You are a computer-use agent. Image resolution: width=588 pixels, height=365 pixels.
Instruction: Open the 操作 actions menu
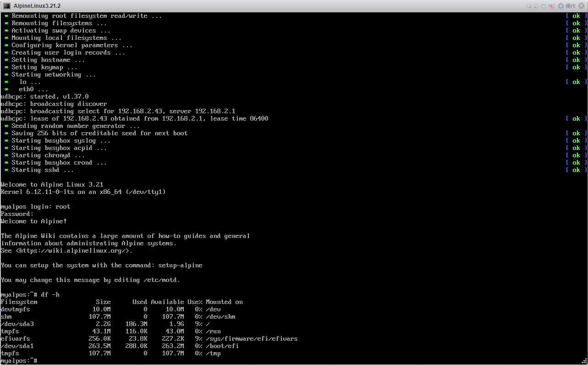(571, 6)
